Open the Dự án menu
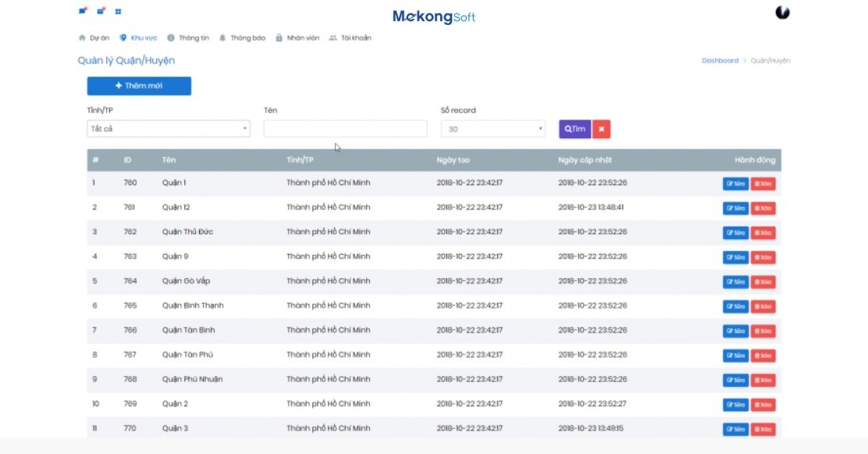Screen dimensions: 868x454 point(94,38)
